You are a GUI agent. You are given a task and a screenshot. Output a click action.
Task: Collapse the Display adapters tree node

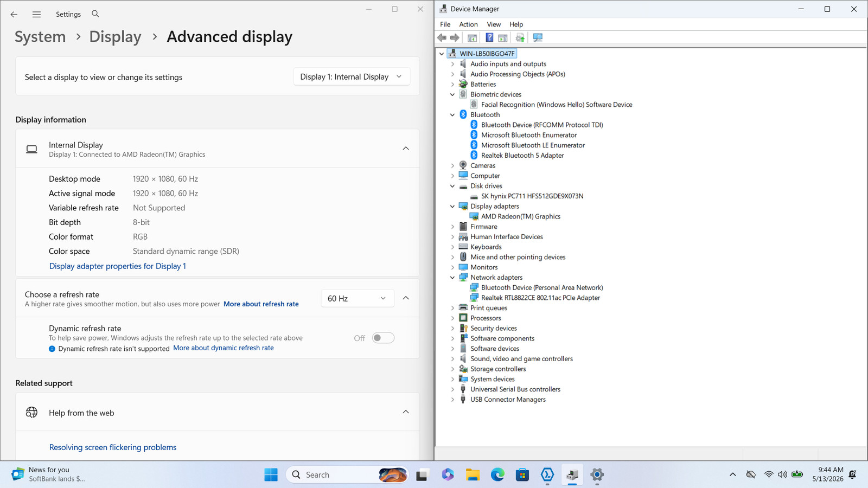452,207
